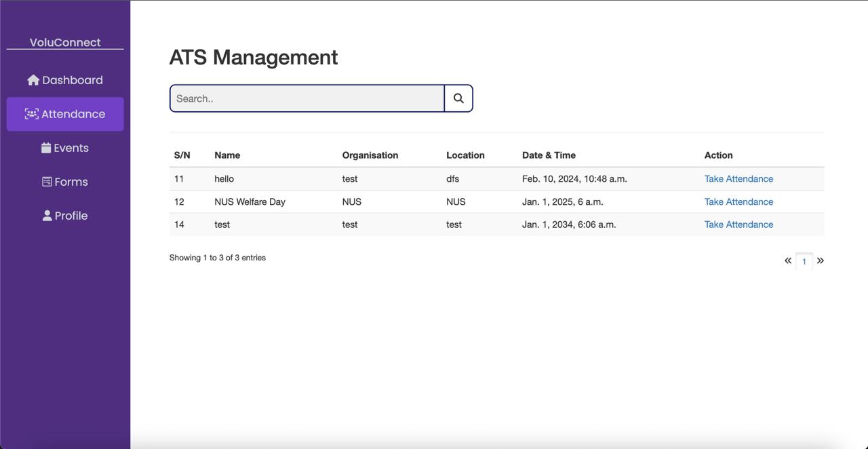
Task: Click the Organisation column header
Action: click(x=370, y=155)
